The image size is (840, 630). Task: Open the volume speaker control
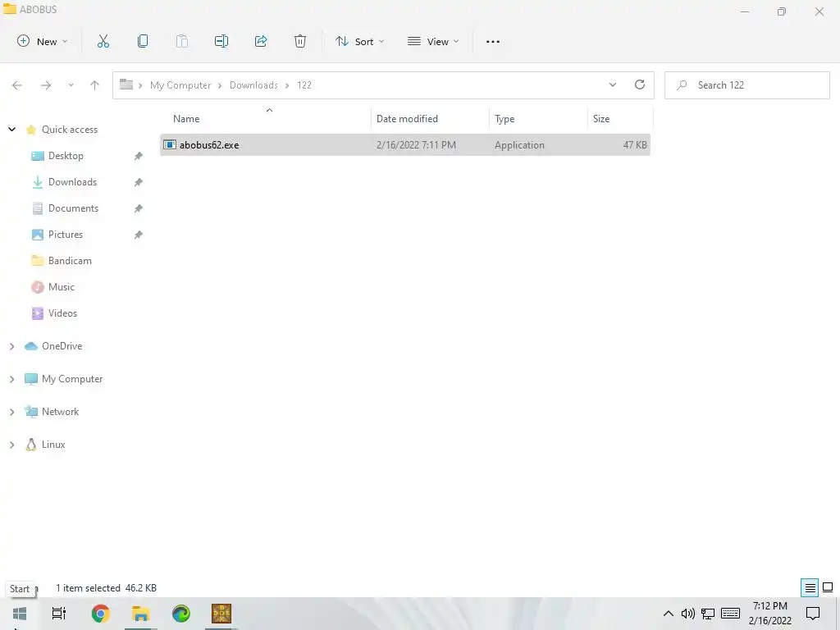pos(688,614)
